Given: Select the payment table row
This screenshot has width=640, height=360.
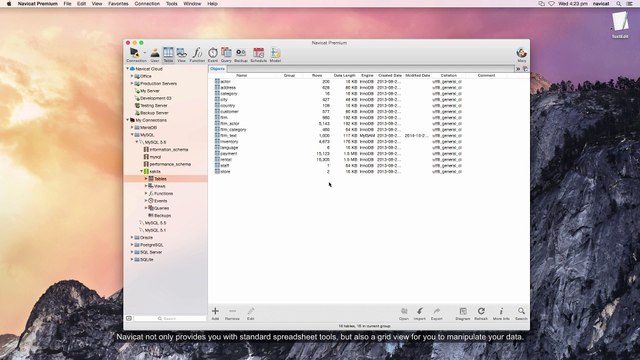Looking at the screenshot, I should (369, 153).
